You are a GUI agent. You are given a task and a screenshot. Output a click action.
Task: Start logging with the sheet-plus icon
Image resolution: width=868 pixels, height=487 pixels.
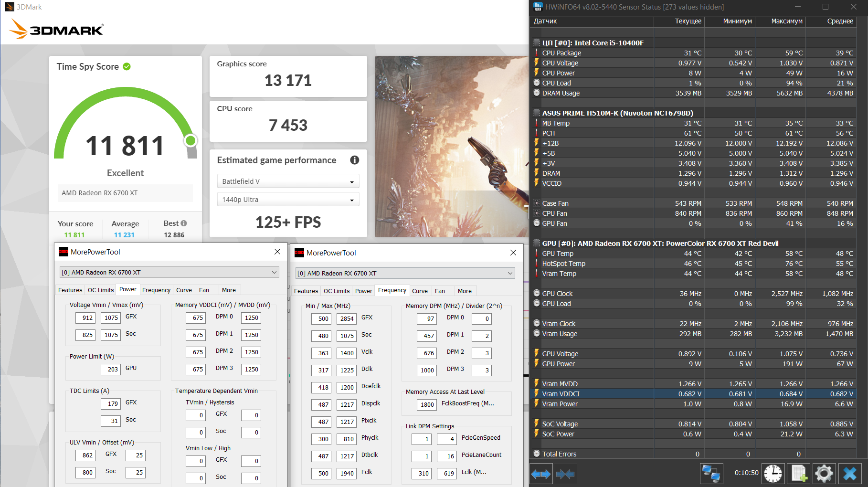(x=799, y=474)
